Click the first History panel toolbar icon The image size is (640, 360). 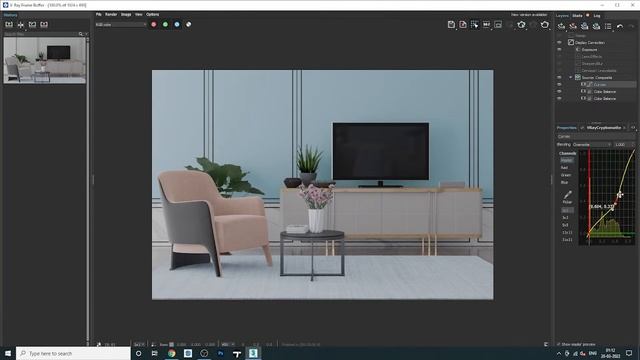tap(9, 24)
